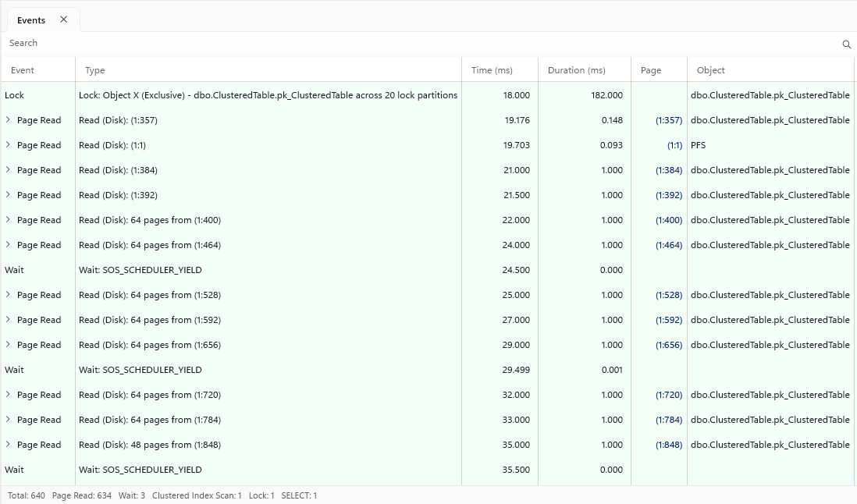Expand Page Read 64 pages from (1:528)
The width and height of the screenshot is (857, 504).
[8, 294]
